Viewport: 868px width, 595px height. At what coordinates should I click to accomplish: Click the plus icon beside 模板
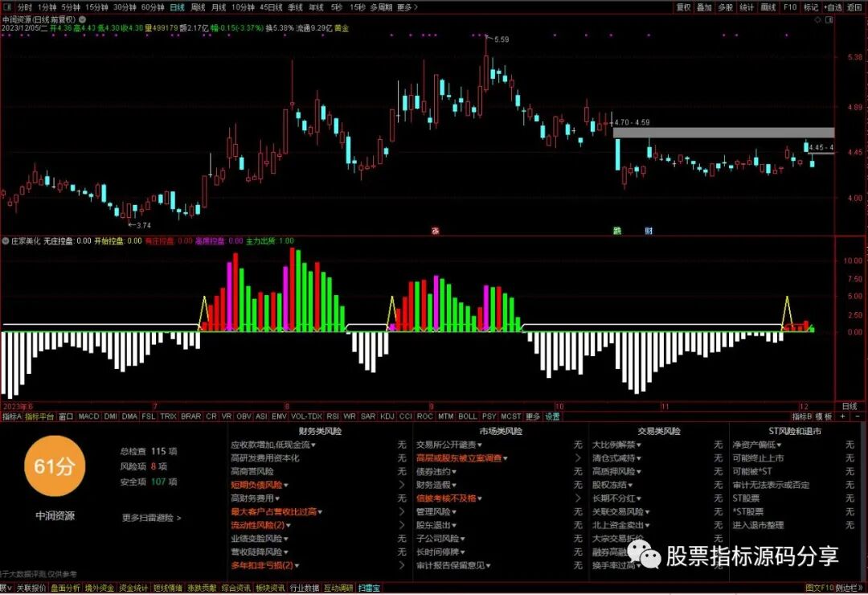click(x=843, y=416)
